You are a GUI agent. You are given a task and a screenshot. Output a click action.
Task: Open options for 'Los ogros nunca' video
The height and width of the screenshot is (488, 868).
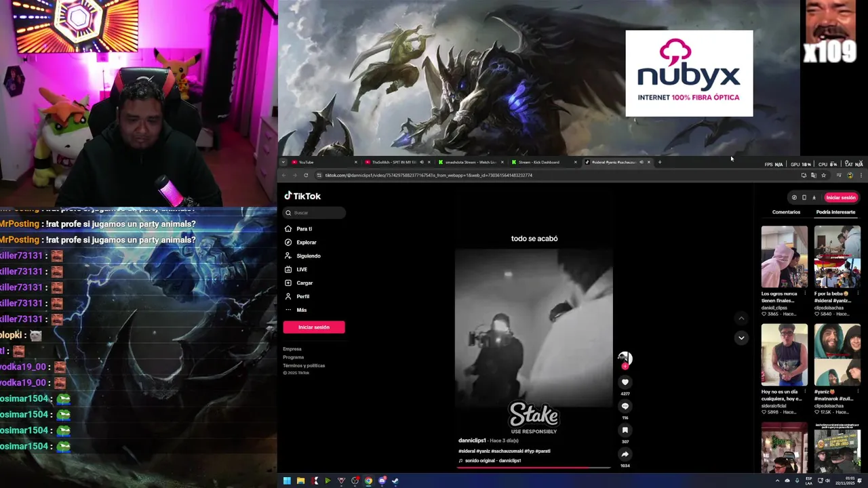click(x=806, y=294)
